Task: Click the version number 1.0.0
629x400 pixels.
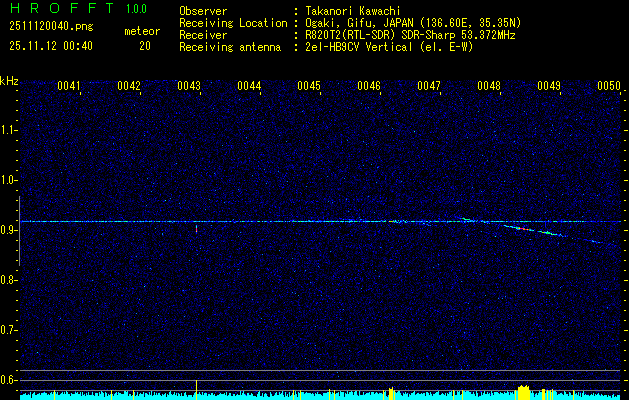Action: coord(136,9)
